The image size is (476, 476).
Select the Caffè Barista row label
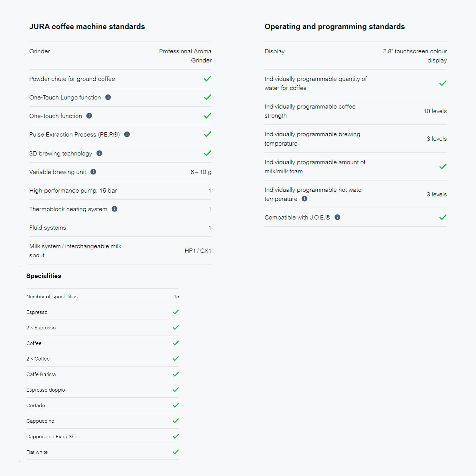(41, 374)
